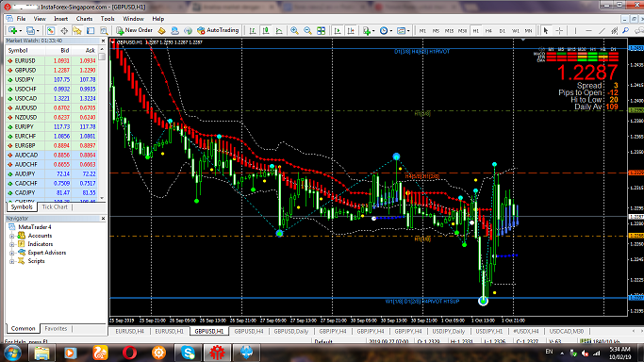The image size is (644, 362).
Task: Open Skype from the taskbar
Action: click(x=188, y=353)
